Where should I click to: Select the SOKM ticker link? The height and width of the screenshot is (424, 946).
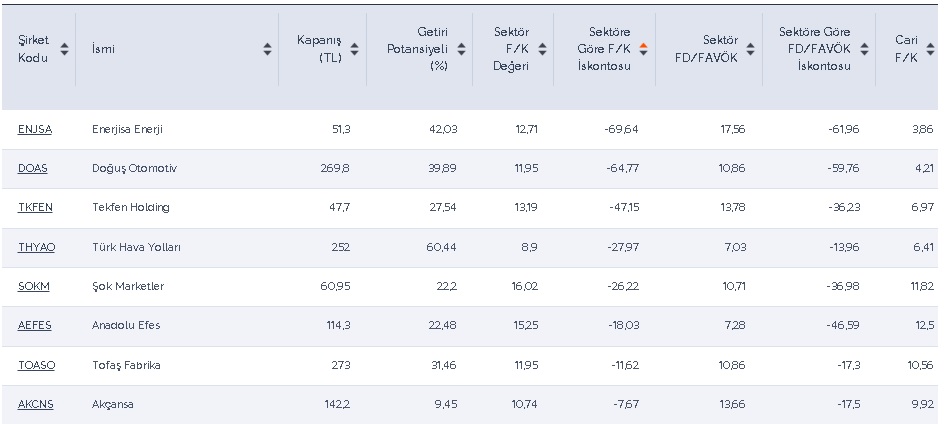tap(33, 286)
